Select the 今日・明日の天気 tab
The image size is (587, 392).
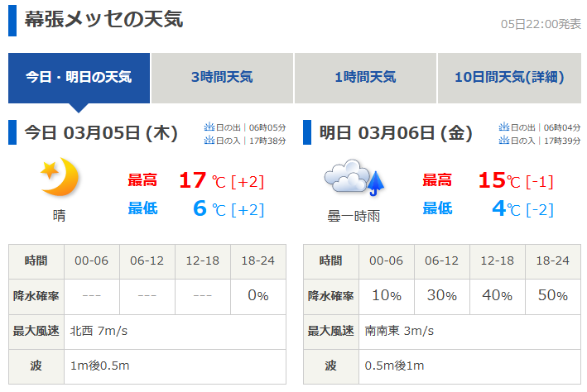[x=79, y=78]
